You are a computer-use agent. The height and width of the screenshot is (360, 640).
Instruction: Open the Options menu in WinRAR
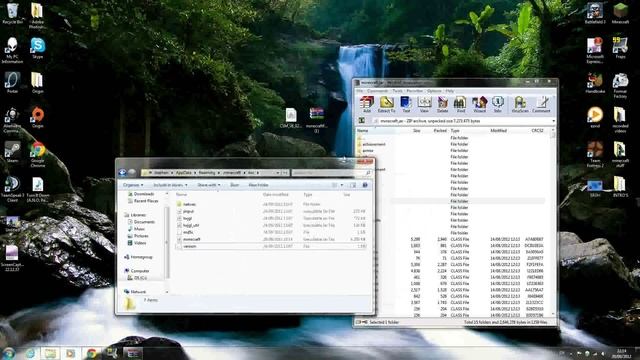(x=434, y=91)
